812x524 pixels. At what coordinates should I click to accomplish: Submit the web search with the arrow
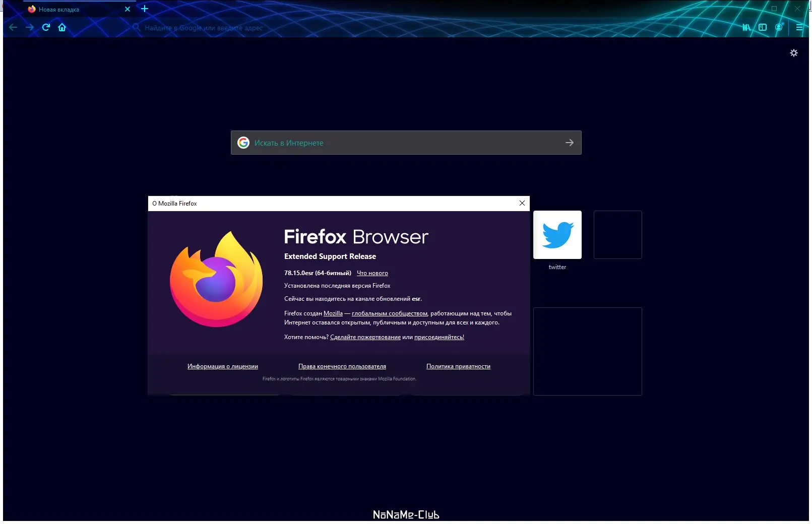570,143
